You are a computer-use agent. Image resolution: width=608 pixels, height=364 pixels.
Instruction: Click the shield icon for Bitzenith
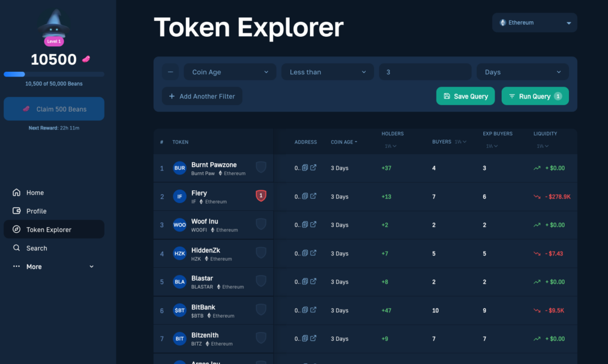click(x=261, y=338)
